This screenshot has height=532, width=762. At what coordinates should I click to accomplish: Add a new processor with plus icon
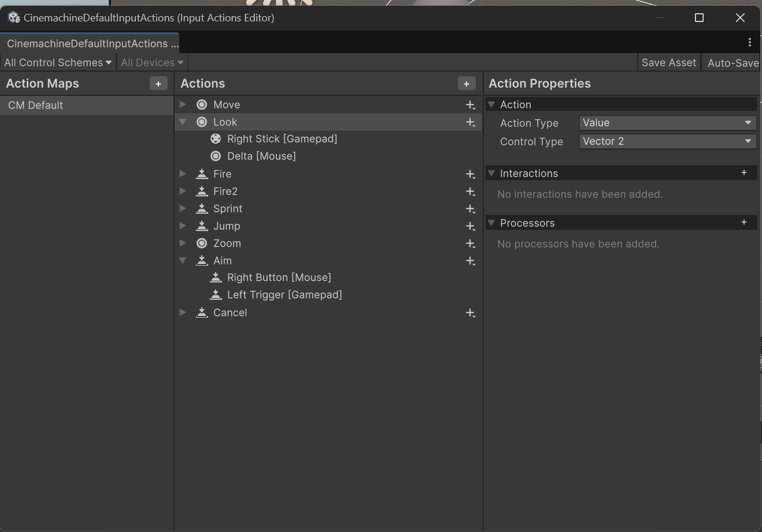[744, 222]
